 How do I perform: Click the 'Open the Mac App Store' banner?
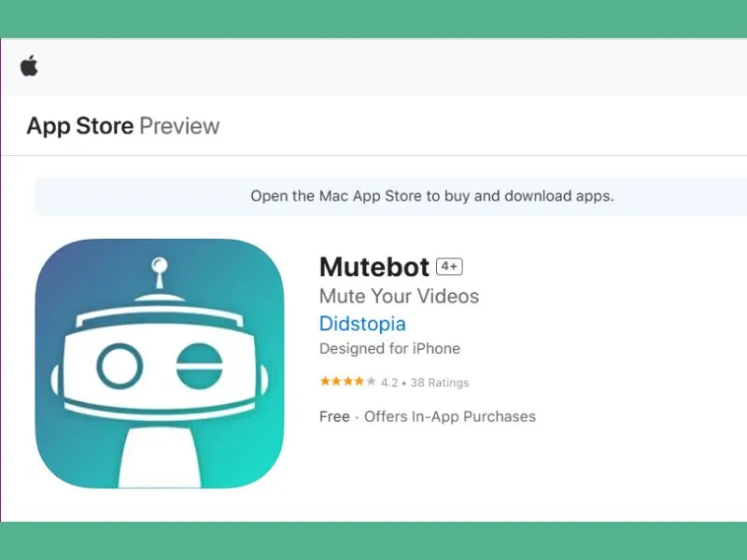point(390,196)
